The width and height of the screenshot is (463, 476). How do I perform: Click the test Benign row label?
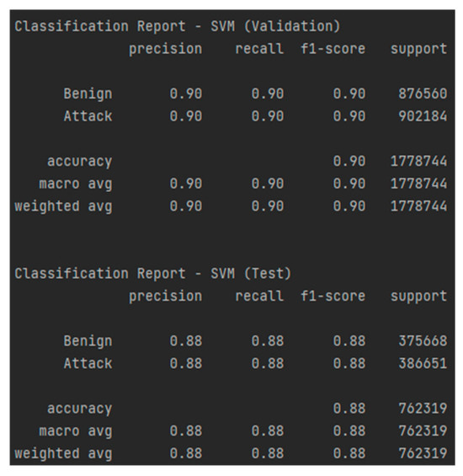pos(88,341)
